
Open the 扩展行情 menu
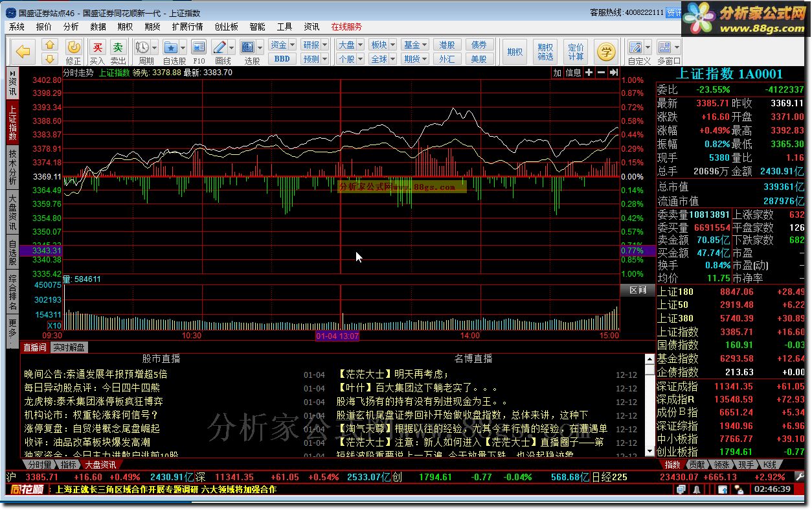(188, 27)
